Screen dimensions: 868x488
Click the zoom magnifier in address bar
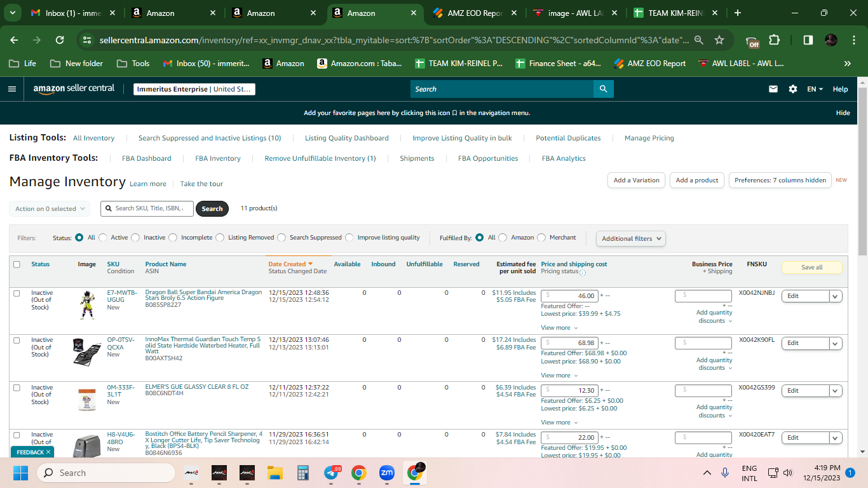pyautogui.click(x=699, y=40)
